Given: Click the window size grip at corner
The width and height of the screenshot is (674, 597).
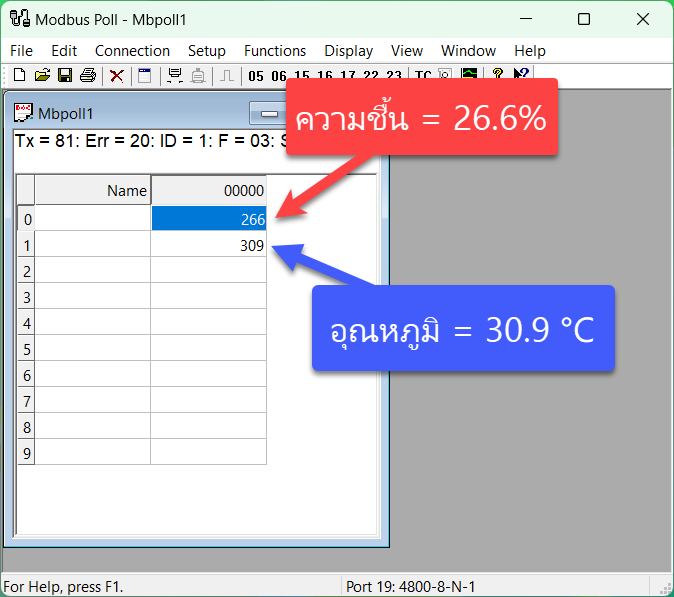Looking at the screenshot, I should [666, 588].
